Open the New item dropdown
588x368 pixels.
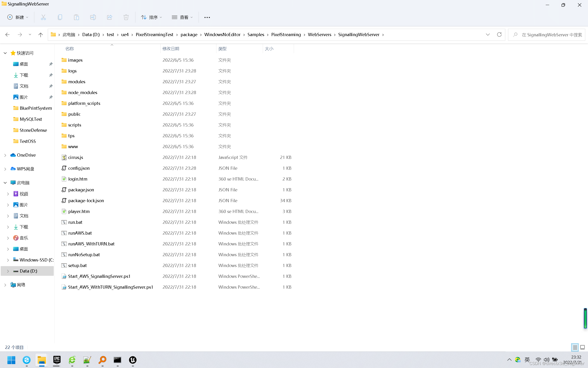(x=18, y=17)
